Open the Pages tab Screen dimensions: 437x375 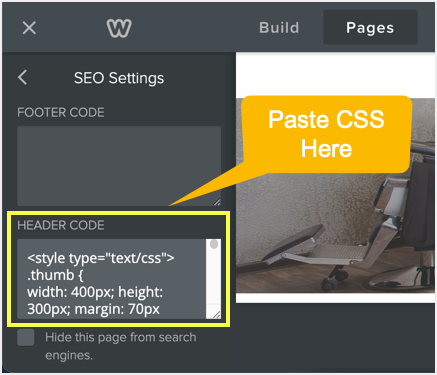coord(370,28)
